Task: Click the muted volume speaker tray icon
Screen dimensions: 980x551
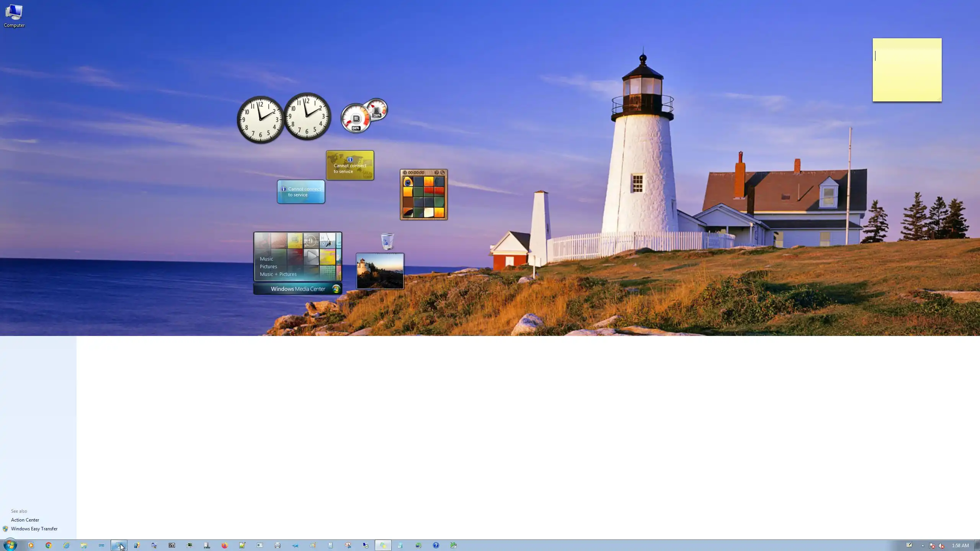Action: (x=941, y=546)
